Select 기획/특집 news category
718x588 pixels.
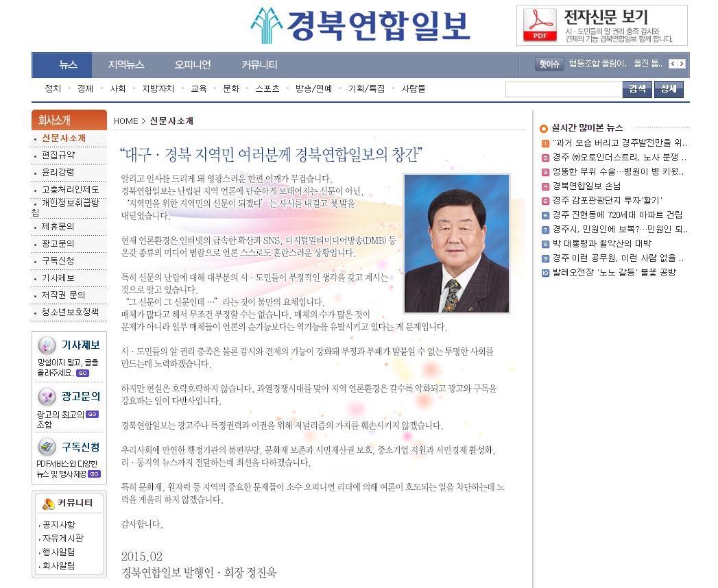pyautogui.click(x=366, y=89)
